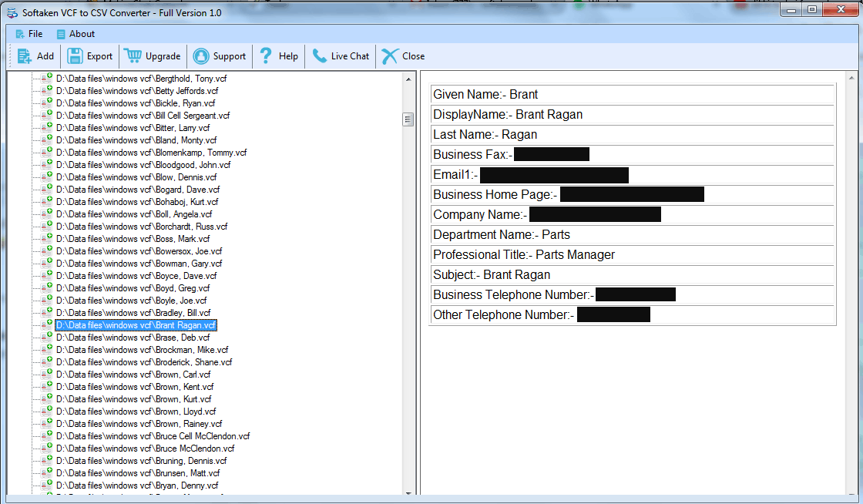Click the Department Name:- Parts row
The image size is (863, 504).
[632, 234]
